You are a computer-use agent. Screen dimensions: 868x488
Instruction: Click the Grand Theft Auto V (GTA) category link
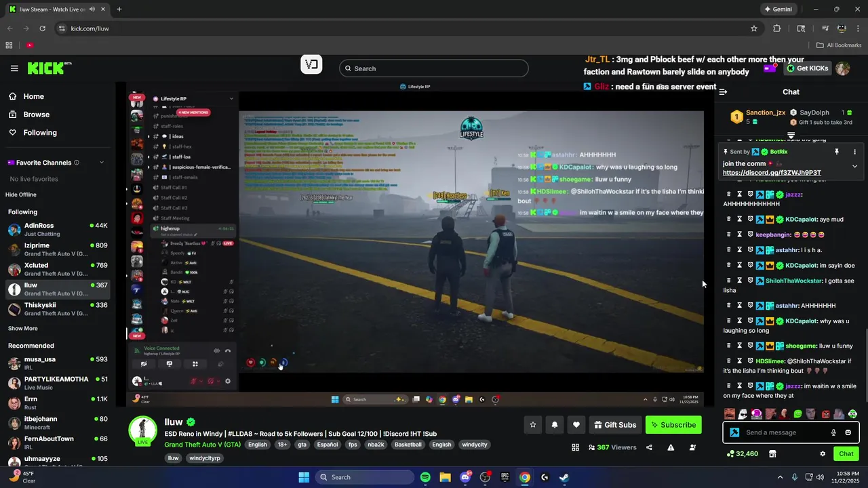click(202, 445)
